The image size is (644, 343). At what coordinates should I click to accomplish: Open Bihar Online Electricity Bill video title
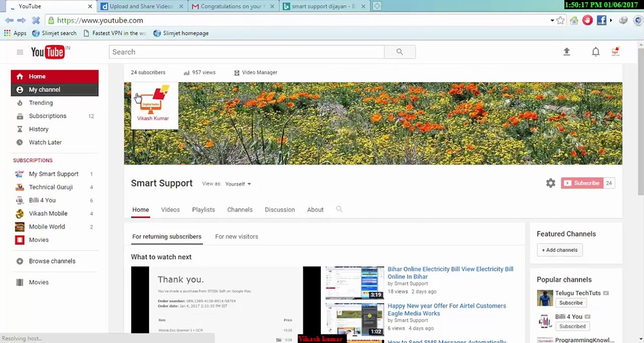450,273
